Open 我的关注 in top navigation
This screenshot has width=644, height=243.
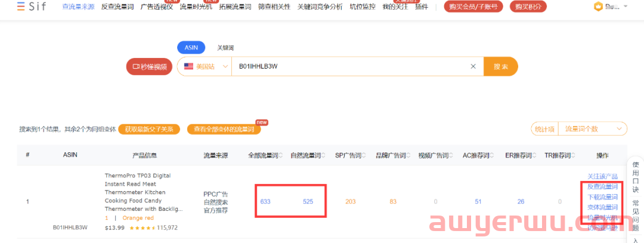click(x=395, y=7)
